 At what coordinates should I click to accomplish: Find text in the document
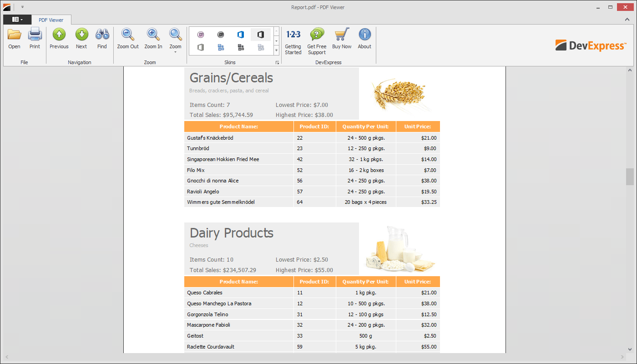[102, 39]
